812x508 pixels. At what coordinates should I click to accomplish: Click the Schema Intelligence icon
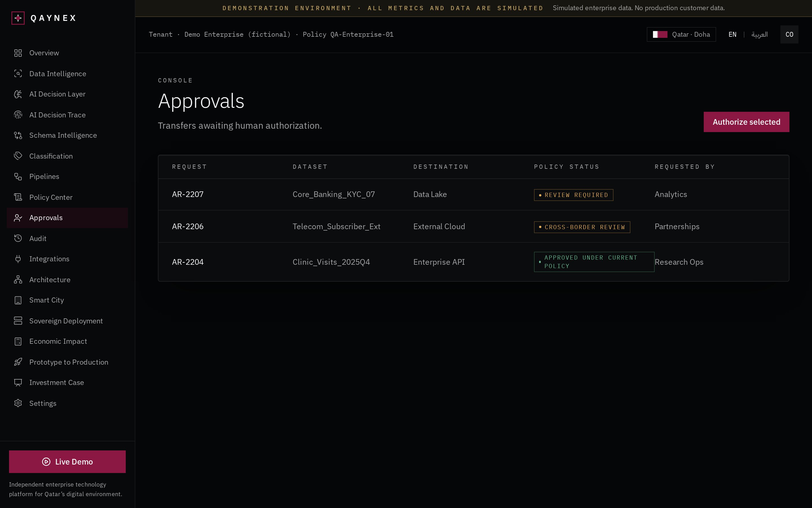click(18, 135)
